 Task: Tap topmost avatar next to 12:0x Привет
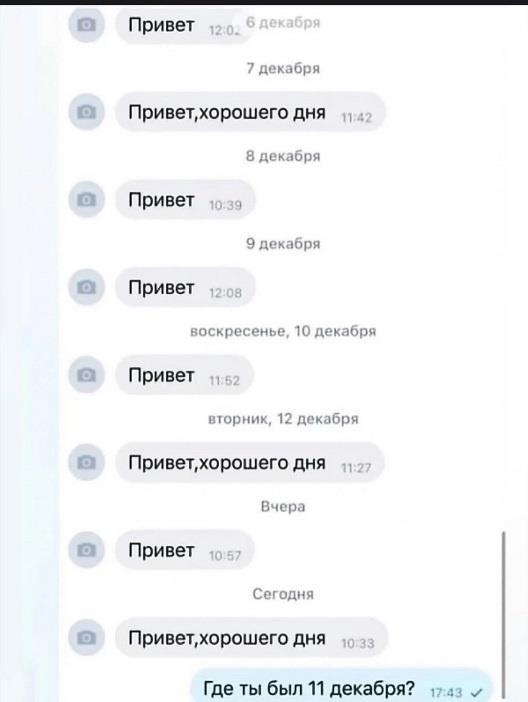(86, 24)
